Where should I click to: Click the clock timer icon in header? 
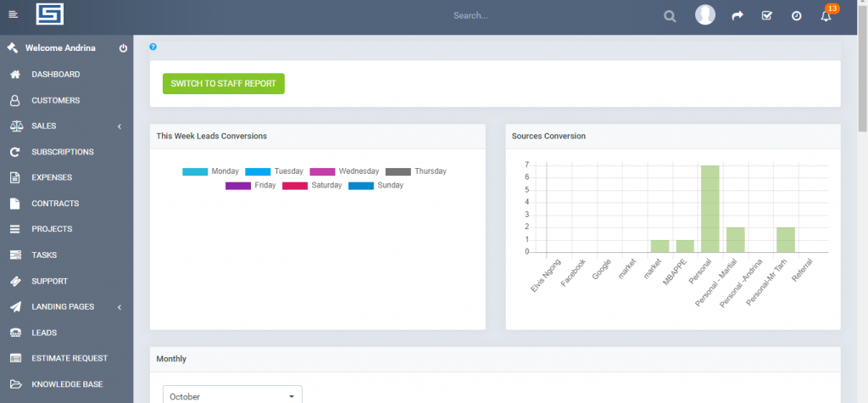796,16
